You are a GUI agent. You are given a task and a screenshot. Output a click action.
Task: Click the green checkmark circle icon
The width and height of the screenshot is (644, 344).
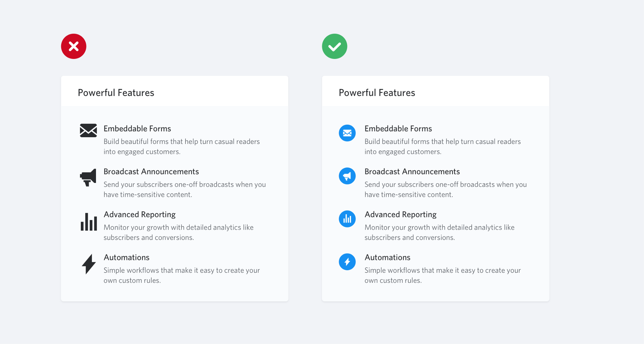click(335, 46)
